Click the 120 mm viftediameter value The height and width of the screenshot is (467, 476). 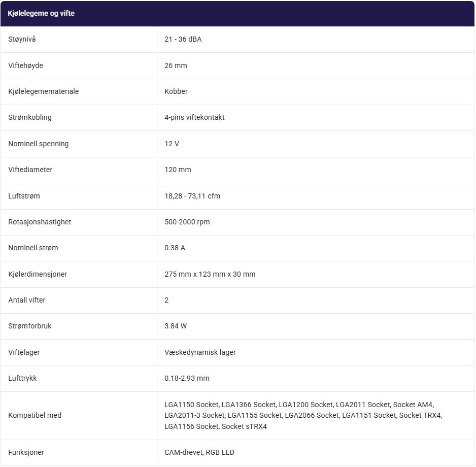coord(178,170)
